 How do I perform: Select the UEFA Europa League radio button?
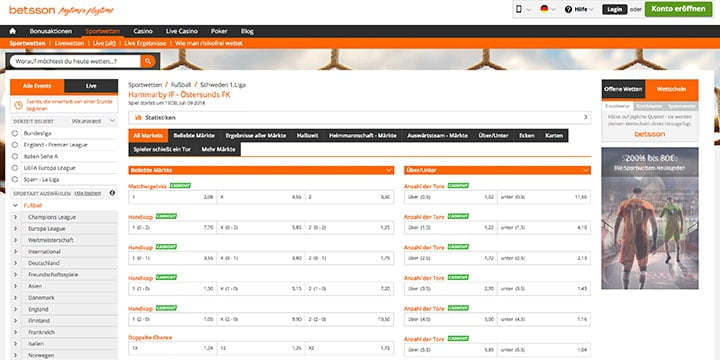15,168
